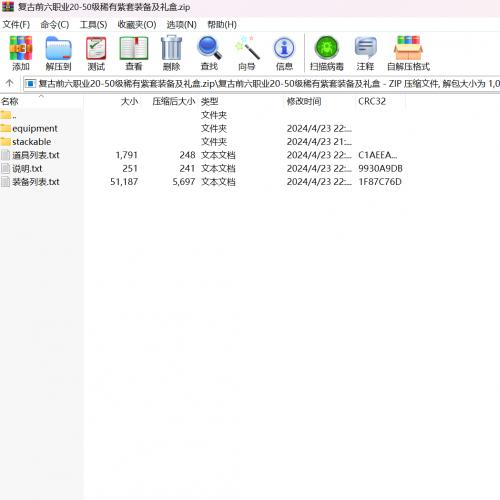Select the 说明.txt file

coord(27,168)
